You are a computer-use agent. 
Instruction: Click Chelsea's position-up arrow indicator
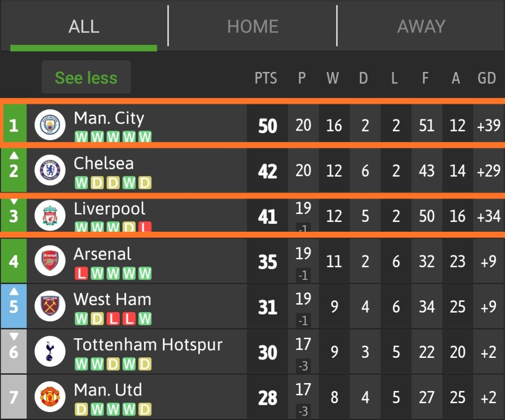[14, 155]
